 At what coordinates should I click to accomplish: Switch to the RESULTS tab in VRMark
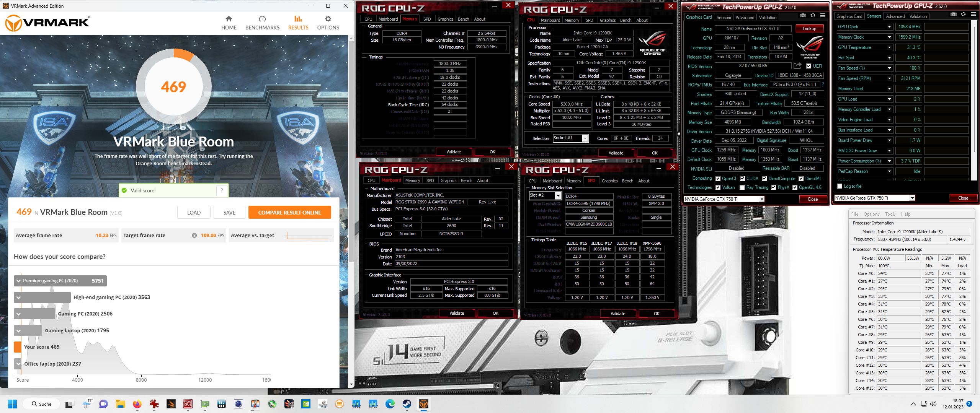(x=298, y=23)
